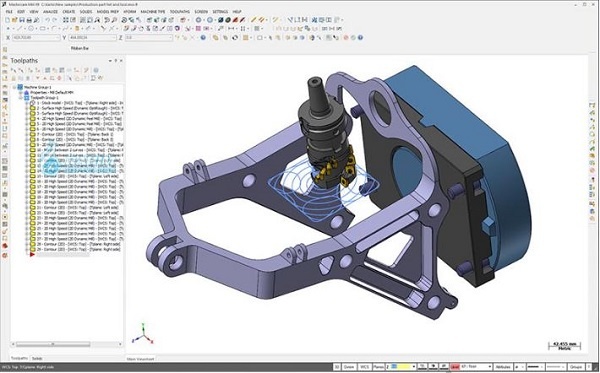Open the line width dropdown in status bar
The image size is (600, 373).
click(x=563, y=367)
